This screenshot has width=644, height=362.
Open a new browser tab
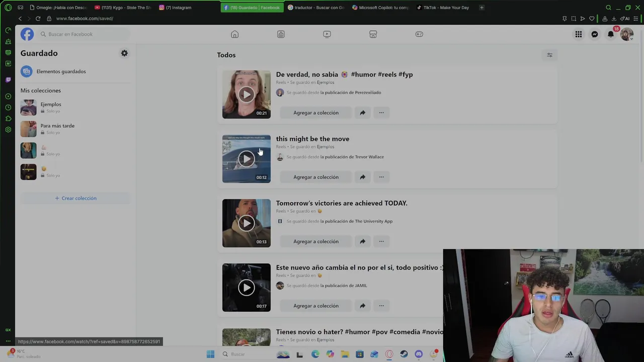[481, 8]
